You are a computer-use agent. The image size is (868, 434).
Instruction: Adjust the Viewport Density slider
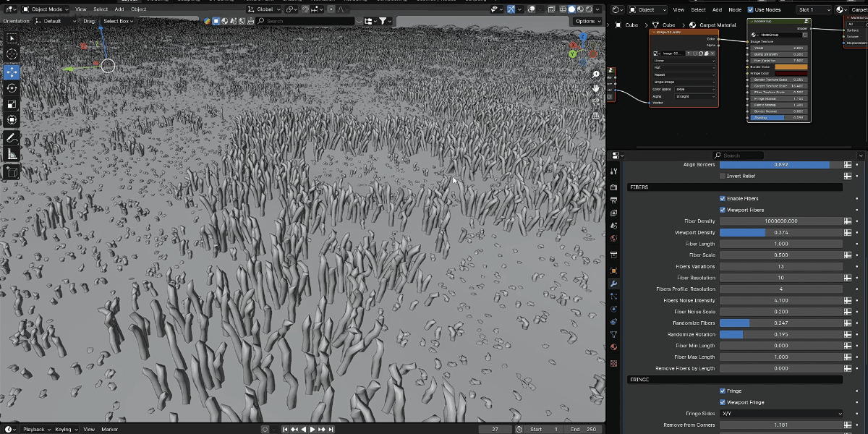(781, 233)
